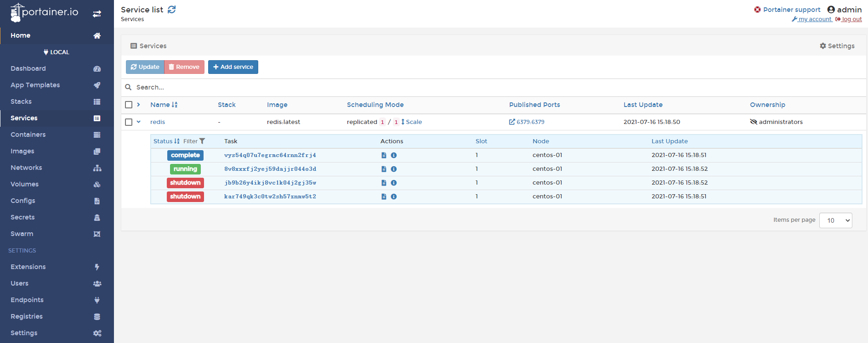Tick the redis service checkbox
Viewport: 868px width, 343px height.
pos(129,122)
